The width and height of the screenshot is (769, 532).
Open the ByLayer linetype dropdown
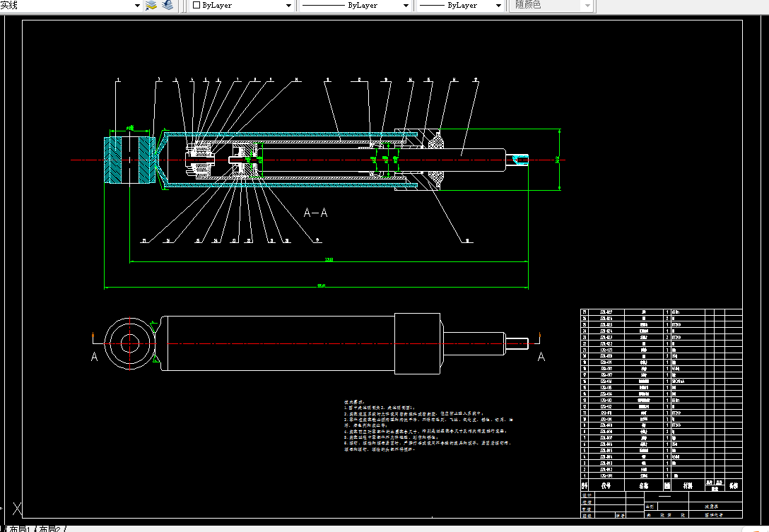(406, 6)
